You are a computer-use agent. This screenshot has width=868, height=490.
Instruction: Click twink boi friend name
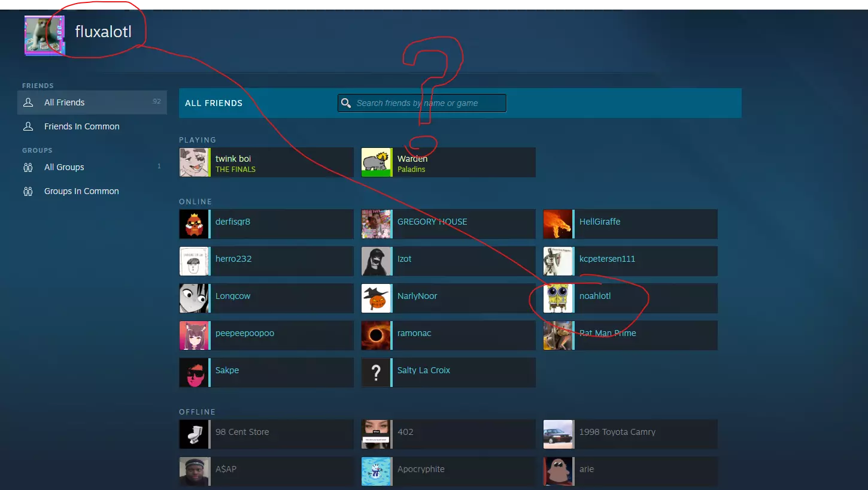coord(233,159)
